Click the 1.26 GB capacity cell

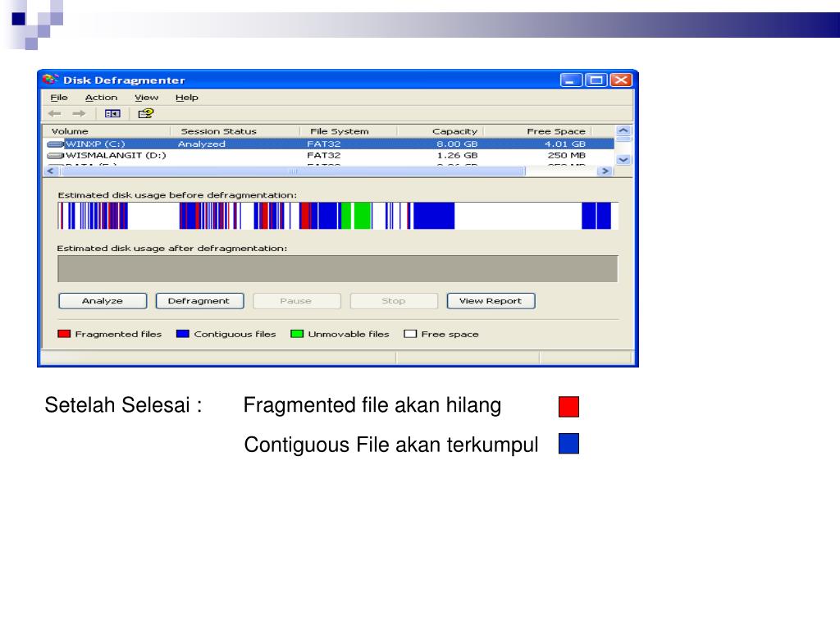457,155
